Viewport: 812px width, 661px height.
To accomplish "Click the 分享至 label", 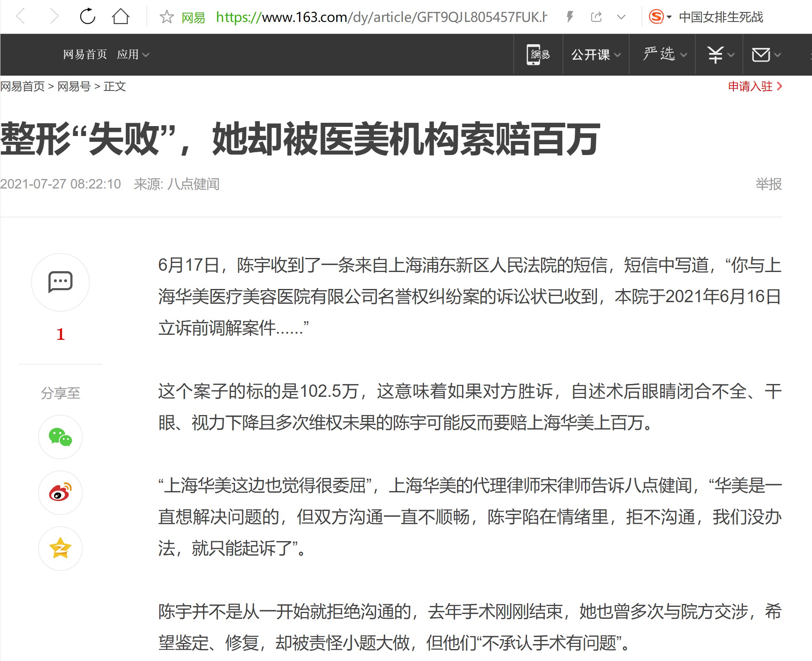I will pyautogui.click(x=60, y=393).
